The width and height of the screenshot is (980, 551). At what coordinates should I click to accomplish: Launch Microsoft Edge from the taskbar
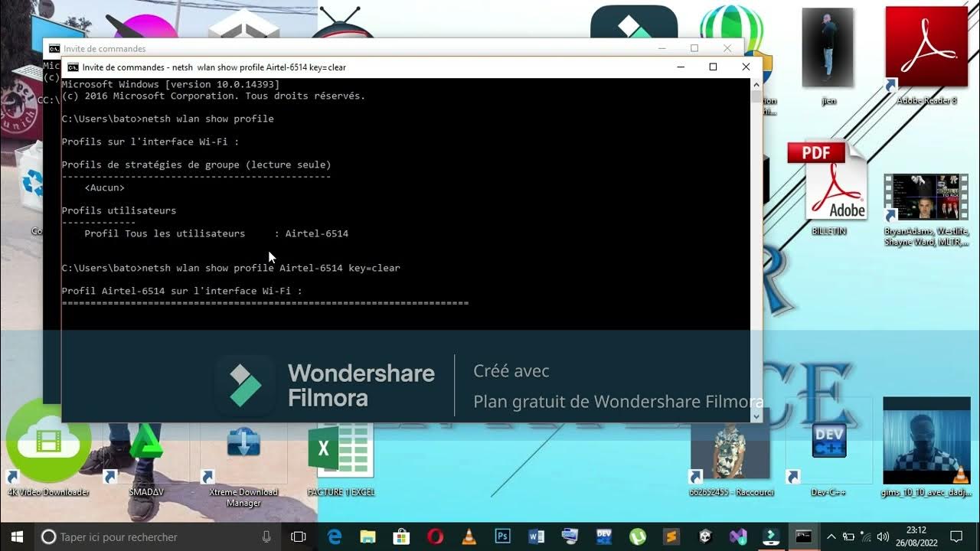tap(335, 536)
